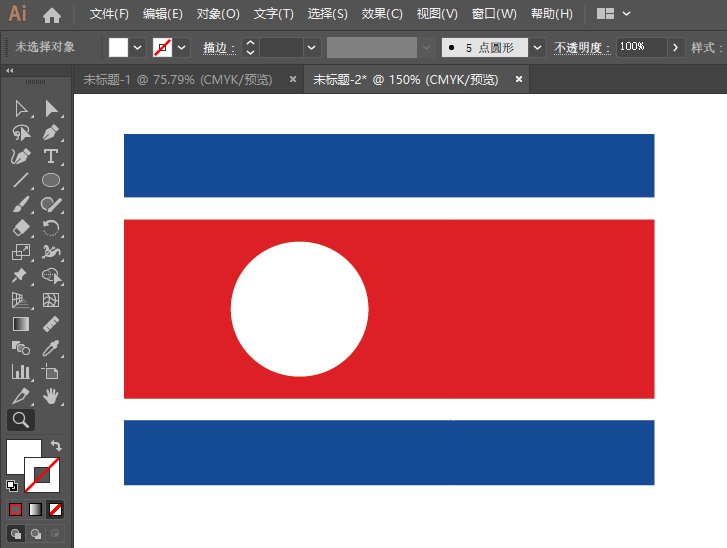Select the Line Segment tool
Image resolution: width=727 pixels, height=548 pixels.
coord(21,180)
